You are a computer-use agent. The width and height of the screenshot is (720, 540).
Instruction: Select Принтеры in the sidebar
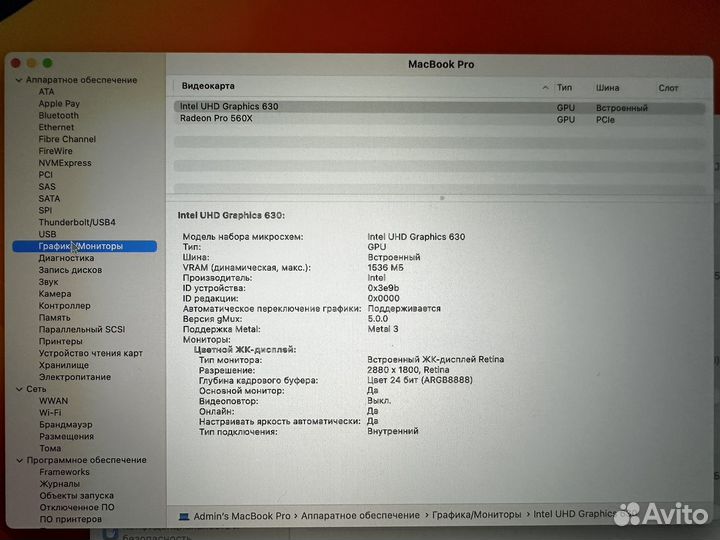click(61, 342)
